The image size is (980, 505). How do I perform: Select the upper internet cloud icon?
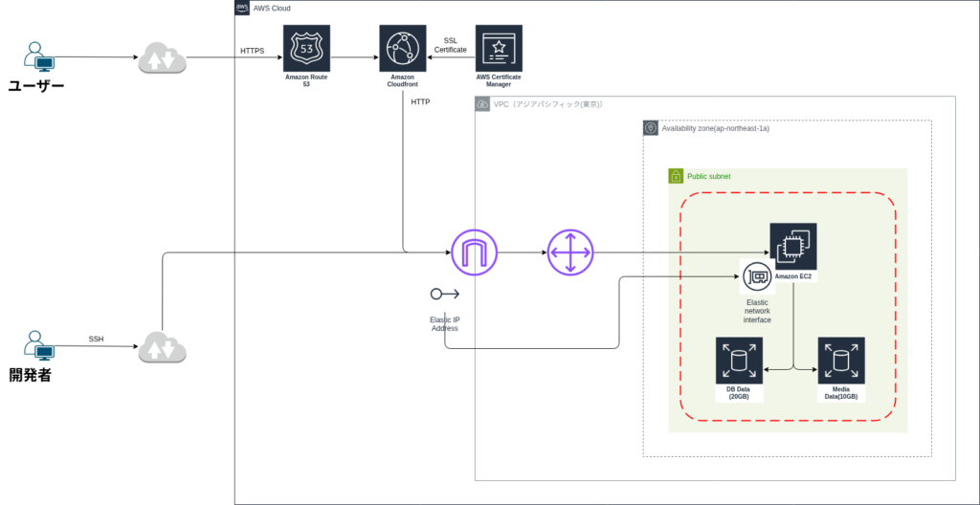point(162,59)
